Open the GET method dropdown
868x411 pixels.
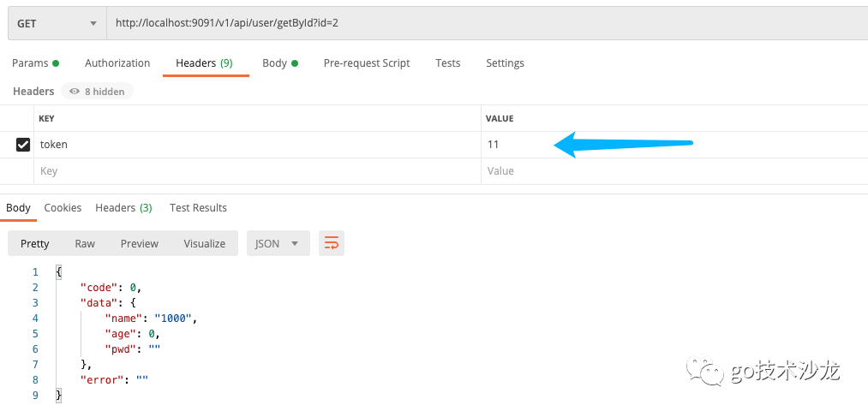pos(57,23)
